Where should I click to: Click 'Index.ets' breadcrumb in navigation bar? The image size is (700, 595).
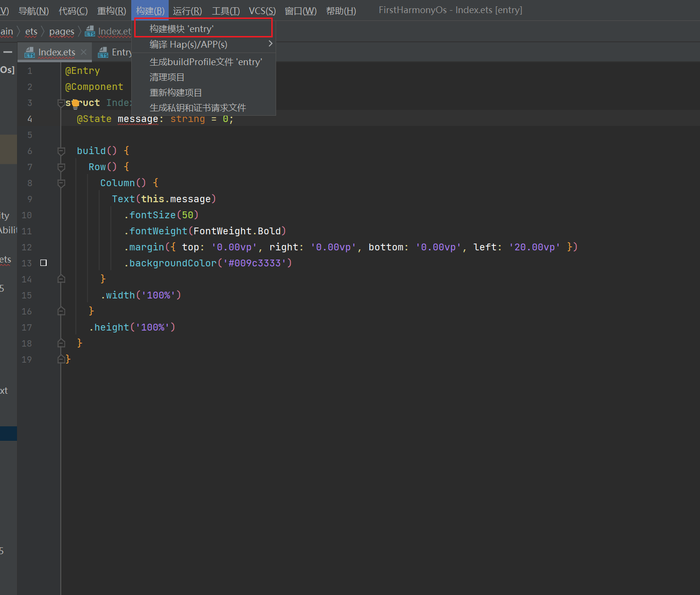[115, 32]
